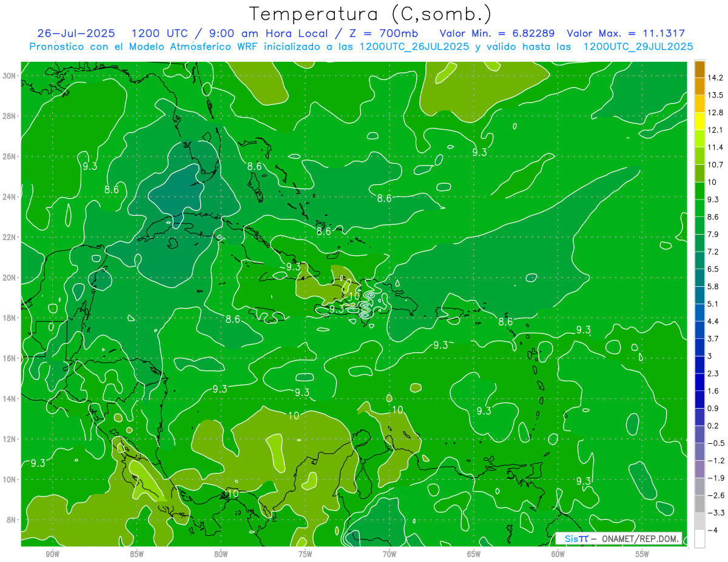This screenshot has height=562, width=728.
Task: Click the 10.7 value on the colorbar
Action: 716,165
